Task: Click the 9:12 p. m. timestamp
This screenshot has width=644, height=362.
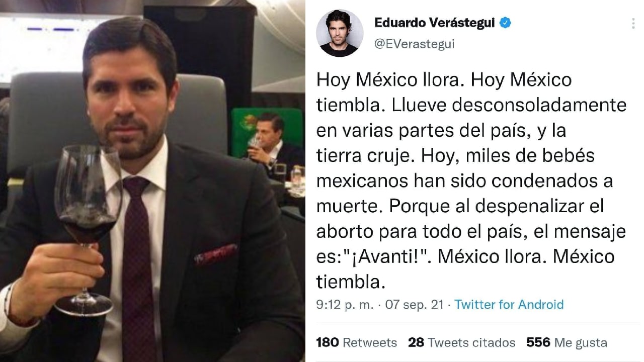Action: 345,304
